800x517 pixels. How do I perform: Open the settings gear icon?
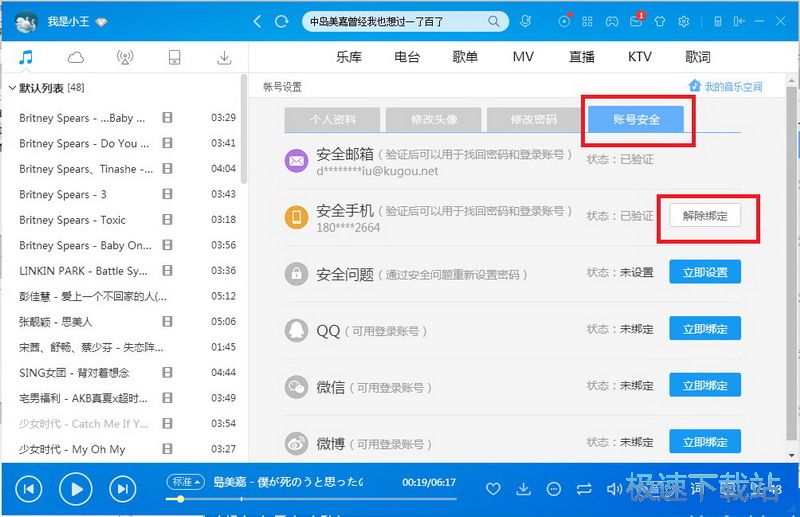684,21
